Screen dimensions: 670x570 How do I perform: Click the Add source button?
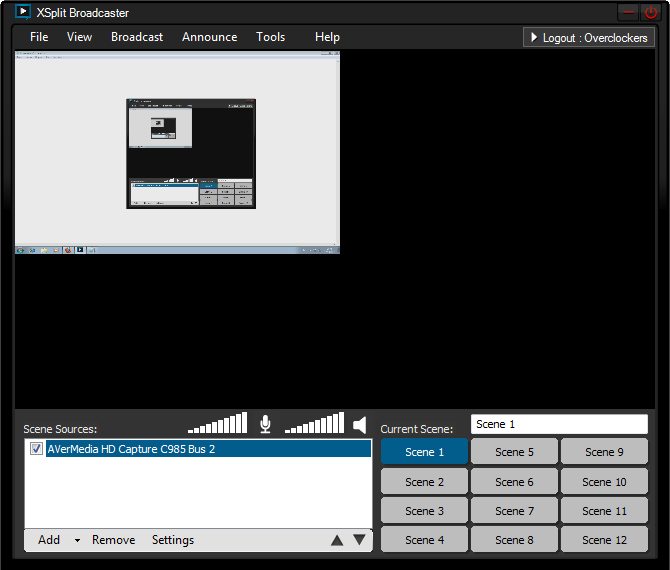pos(49,540)
